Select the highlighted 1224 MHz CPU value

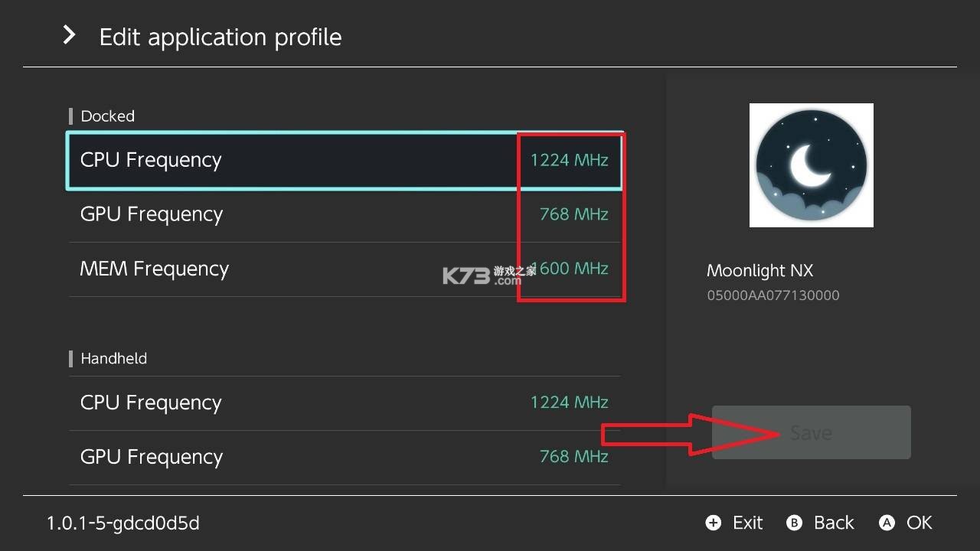[570, 160]
